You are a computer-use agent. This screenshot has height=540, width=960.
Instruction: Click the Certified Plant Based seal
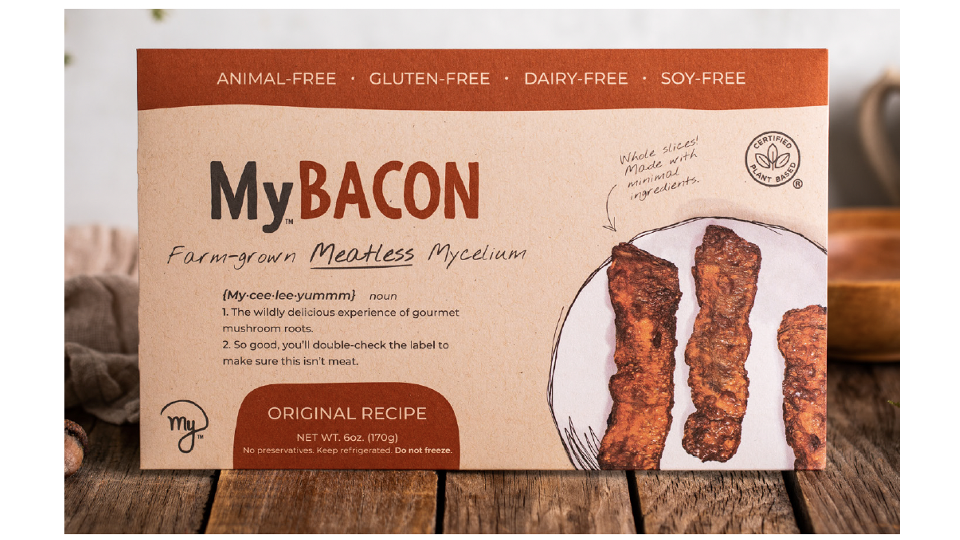[x=773, y=159]
